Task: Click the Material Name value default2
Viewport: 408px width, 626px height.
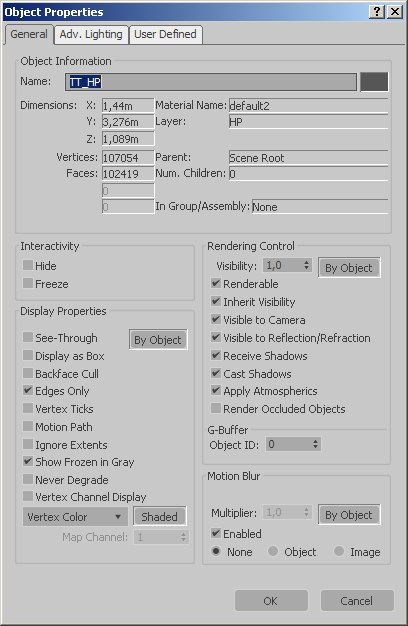Action: (309, 106)
